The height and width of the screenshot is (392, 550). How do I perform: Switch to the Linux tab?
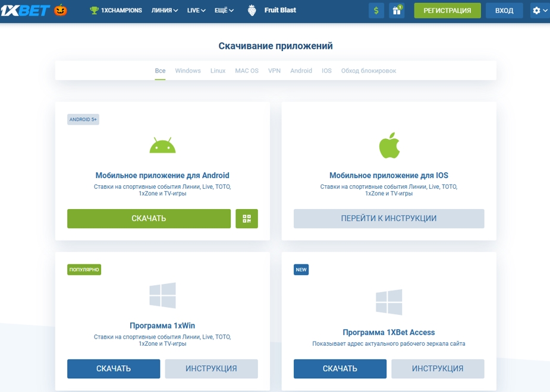[218, 71]
